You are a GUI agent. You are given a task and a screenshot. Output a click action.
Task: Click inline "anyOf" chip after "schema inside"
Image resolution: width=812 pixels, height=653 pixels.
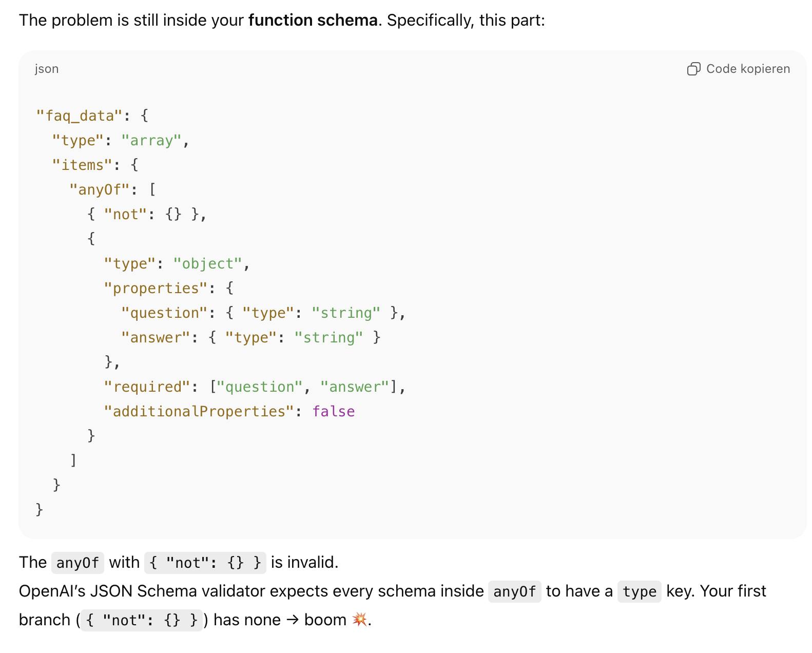click(x=514, y=591)
